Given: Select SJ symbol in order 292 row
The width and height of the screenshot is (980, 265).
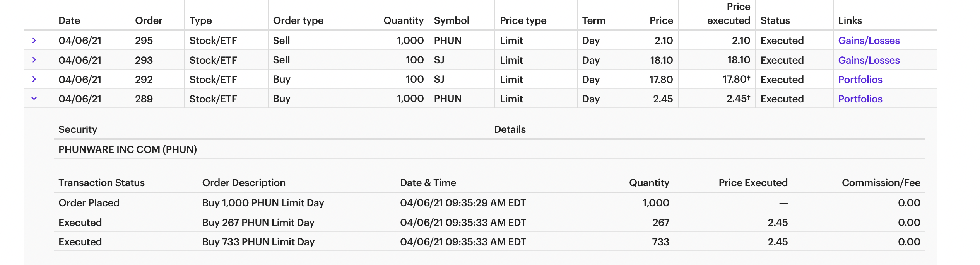Looking at the screenshot, I should coord(439,79).
